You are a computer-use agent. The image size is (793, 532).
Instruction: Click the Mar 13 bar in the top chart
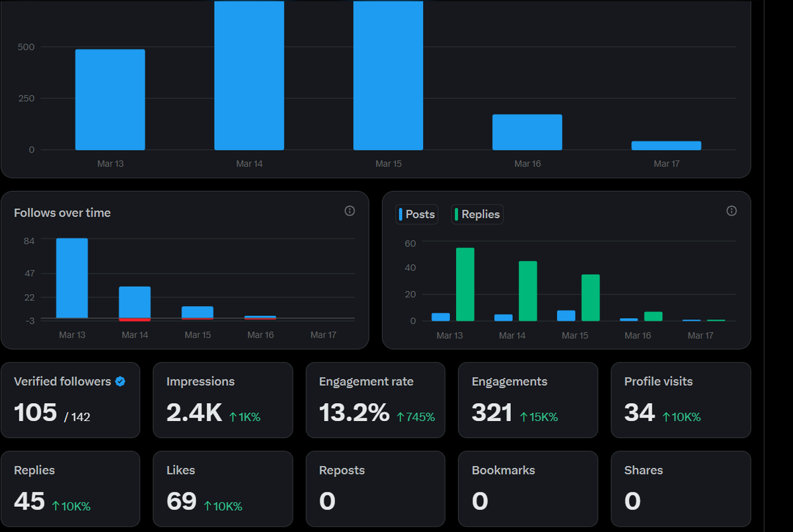[x=110, y=100]
